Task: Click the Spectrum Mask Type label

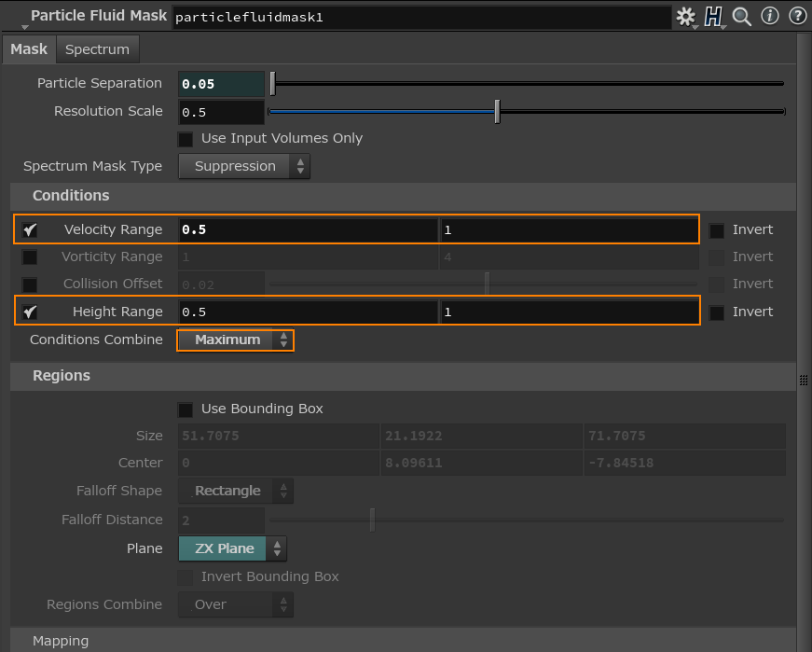Action: [x=92, y=166]
